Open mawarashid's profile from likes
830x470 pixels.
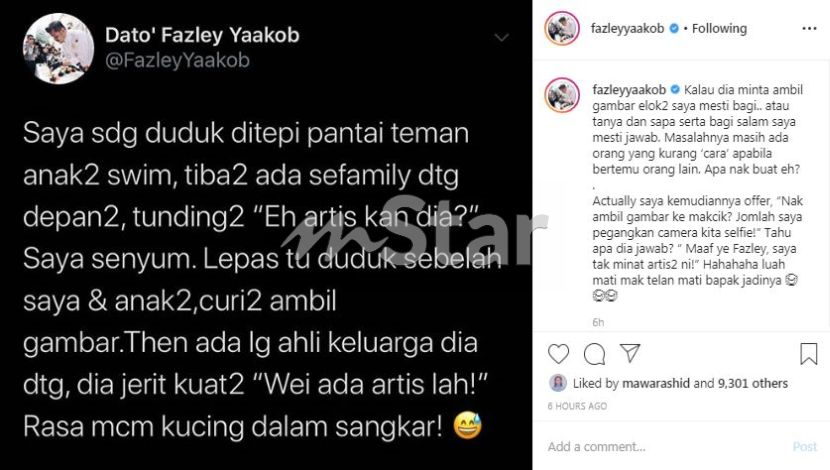pos(656,383)
